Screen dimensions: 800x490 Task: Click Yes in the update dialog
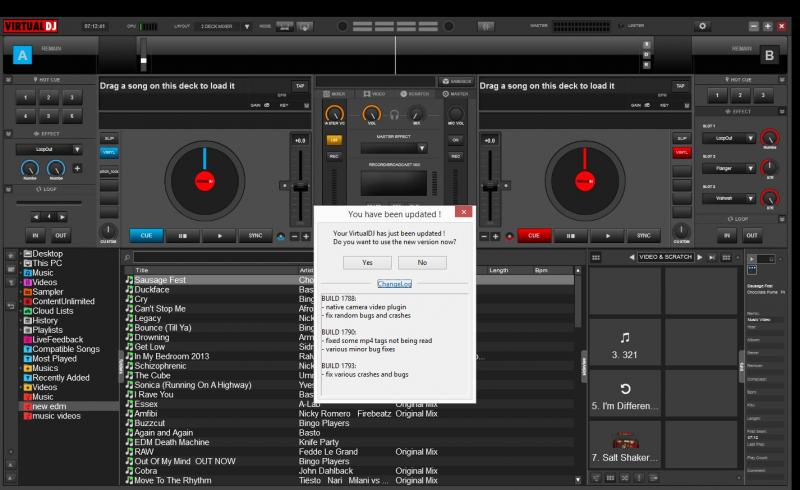click(367, 262)
